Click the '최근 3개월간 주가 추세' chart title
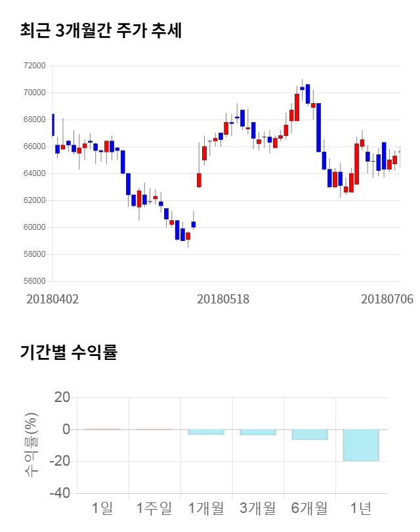 (101, 31)
